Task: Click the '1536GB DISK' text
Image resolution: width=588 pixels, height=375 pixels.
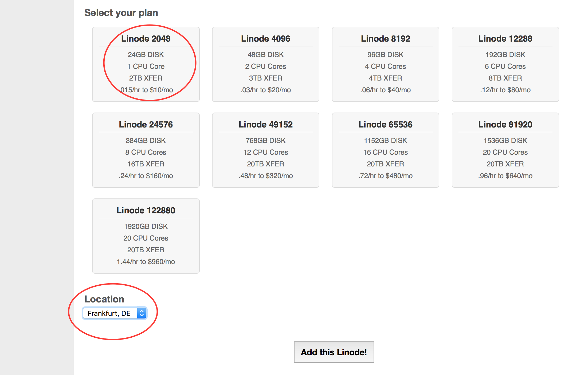Action: [x=505, y=141]
